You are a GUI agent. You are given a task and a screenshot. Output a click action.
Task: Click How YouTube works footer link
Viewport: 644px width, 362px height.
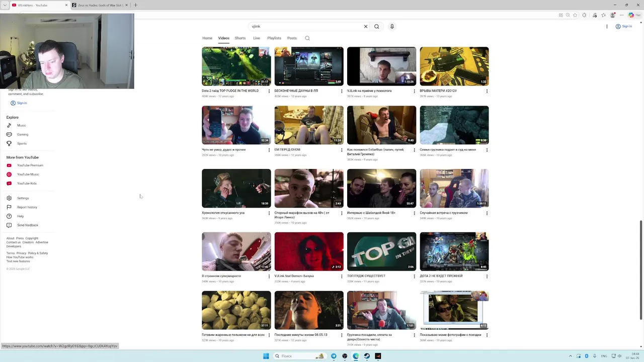pos(20,257)
